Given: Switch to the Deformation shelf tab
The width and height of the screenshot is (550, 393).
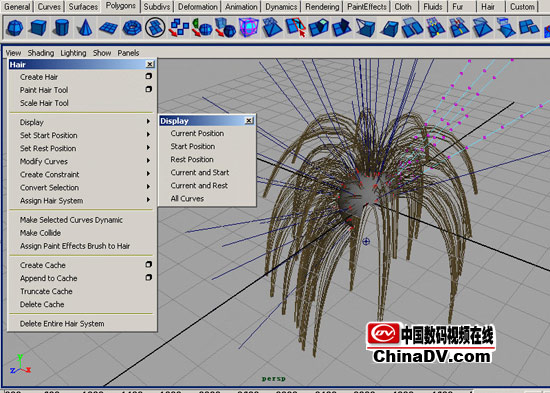Looking at the screenshot, I should click(x=197, y=7).
